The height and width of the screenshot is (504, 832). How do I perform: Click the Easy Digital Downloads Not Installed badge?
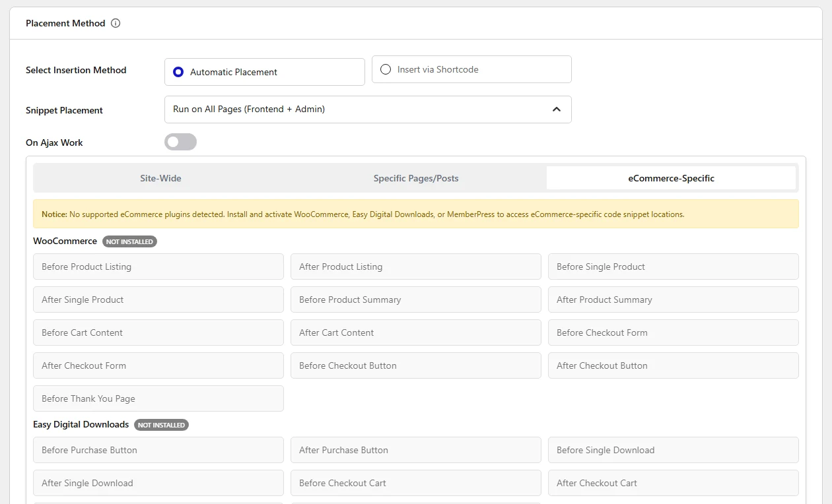click(x=161, y=425)
